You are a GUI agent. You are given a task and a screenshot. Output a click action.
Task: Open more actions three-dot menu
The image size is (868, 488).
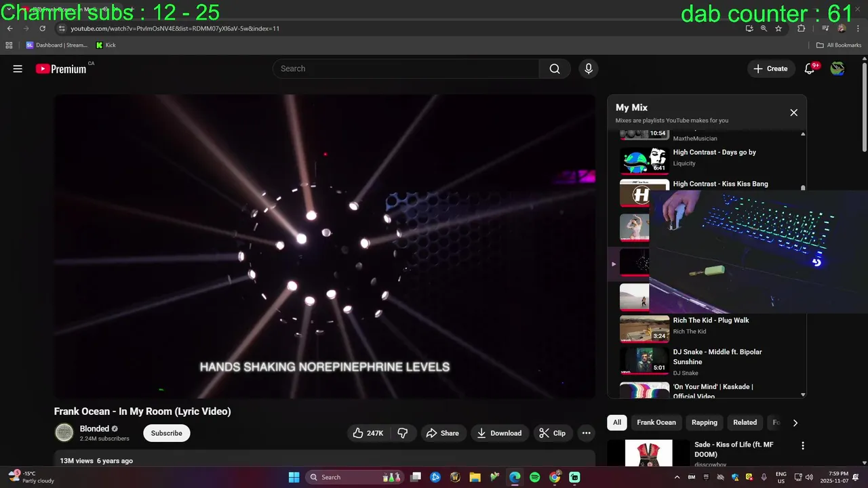587,433
